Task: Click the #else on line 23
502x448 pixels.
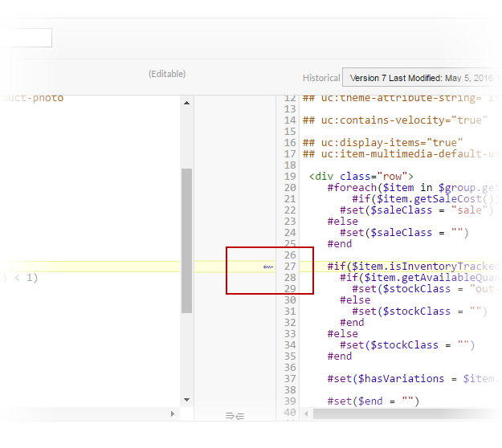Action: tap(342, 222)
